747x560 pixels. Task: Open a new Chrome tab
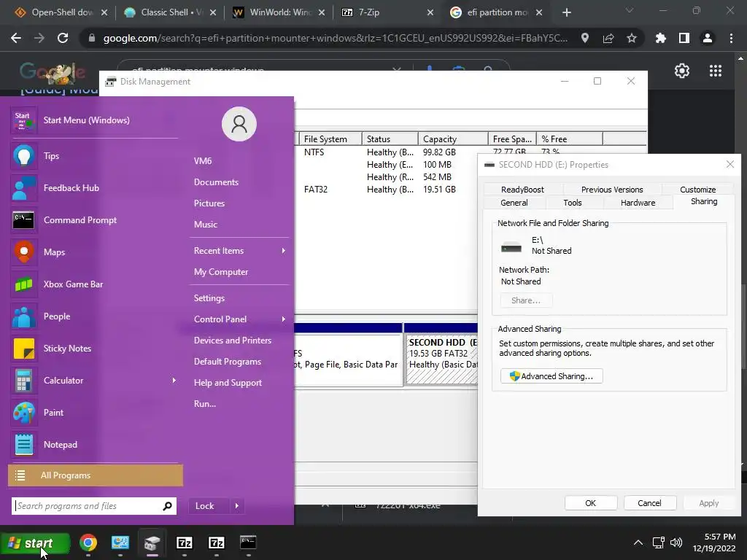pyautogui.click(x=566, y=12)
